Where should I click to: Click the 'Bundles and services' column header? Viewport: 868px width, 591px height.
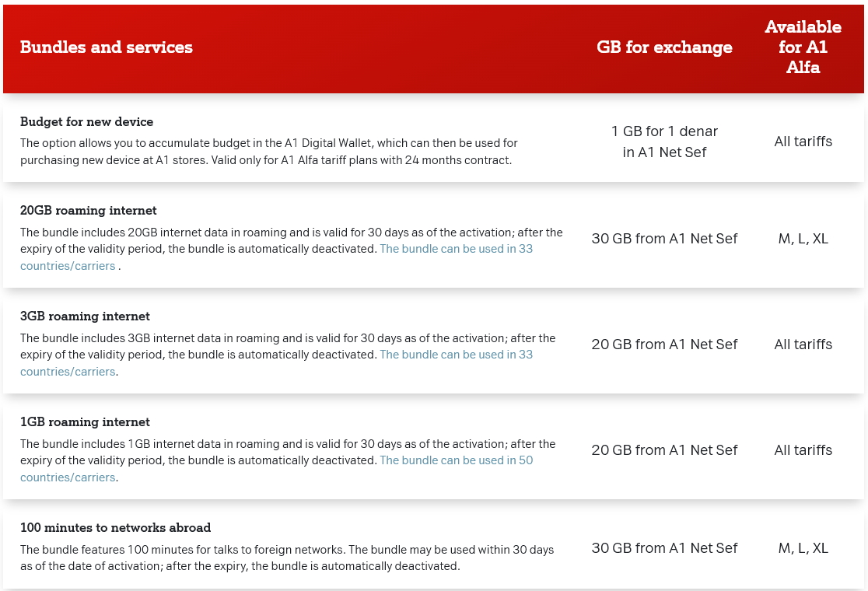(x=107, y=47)
